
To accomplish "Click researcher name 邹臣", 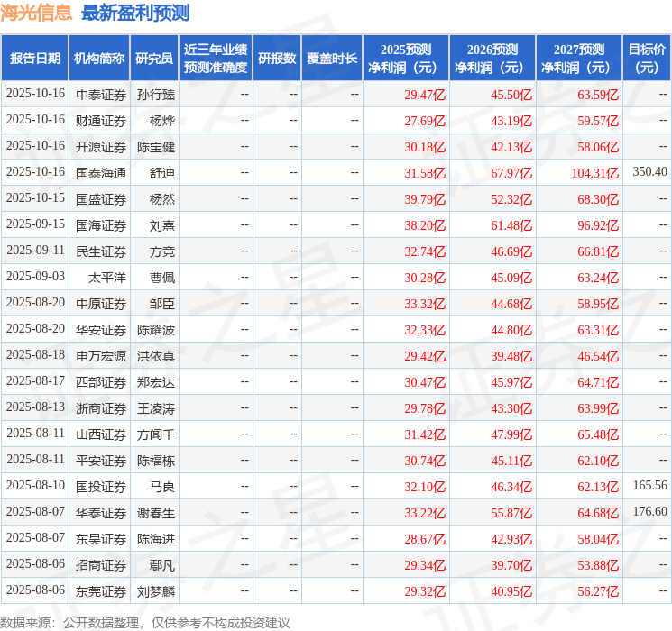I will (x=162, y=304).
